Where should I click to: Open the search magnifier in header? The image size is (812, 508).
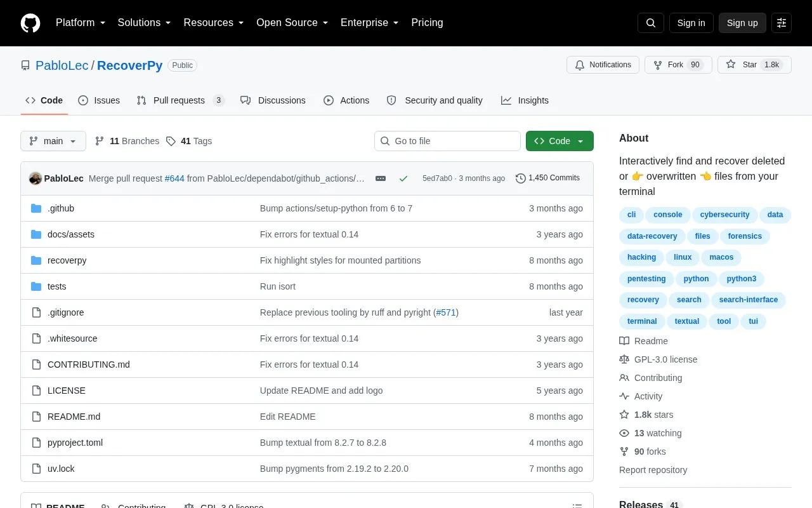651,23
